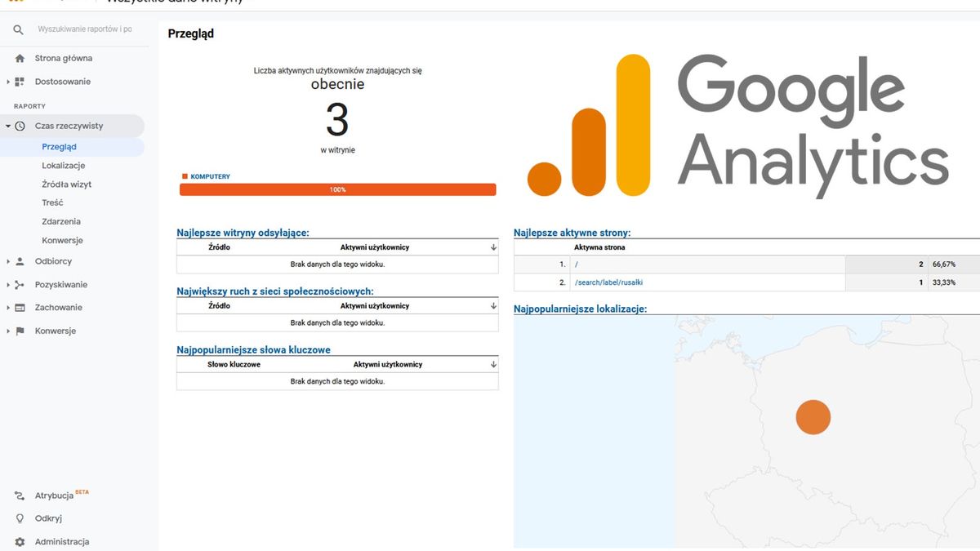Image resolution: width=980 pixels, height=551 pixels.
Task: Expand the Dostosowanie section arrow
Action: tap(8, 82)
